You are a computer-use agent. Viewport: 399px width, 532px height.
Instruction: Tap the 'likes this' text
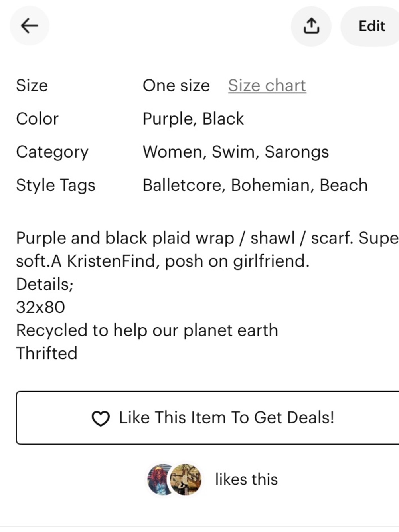coord(246,479)
